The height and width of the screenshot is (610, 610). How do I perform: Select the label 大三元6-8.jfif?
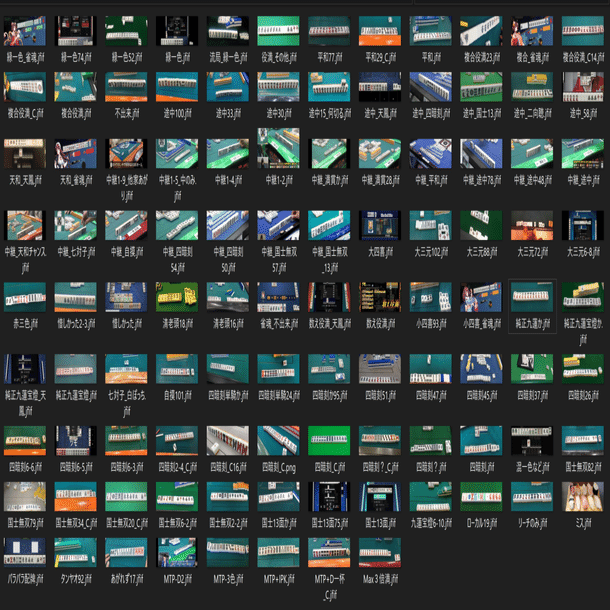point(583,252)
